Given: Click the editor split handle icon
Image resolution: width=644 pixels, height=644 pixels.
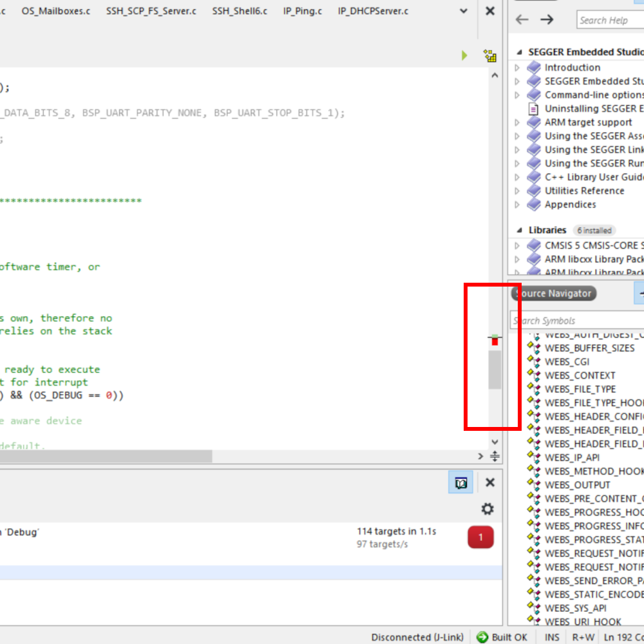Looking at the screenshot, I should [x=495, y=456].
